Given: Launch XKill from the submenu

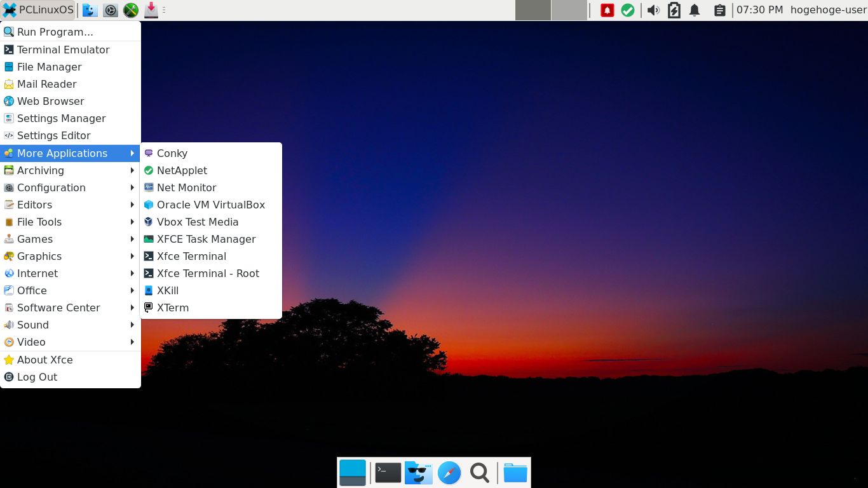Looking at the screenshot, I should tap(211, 290).
